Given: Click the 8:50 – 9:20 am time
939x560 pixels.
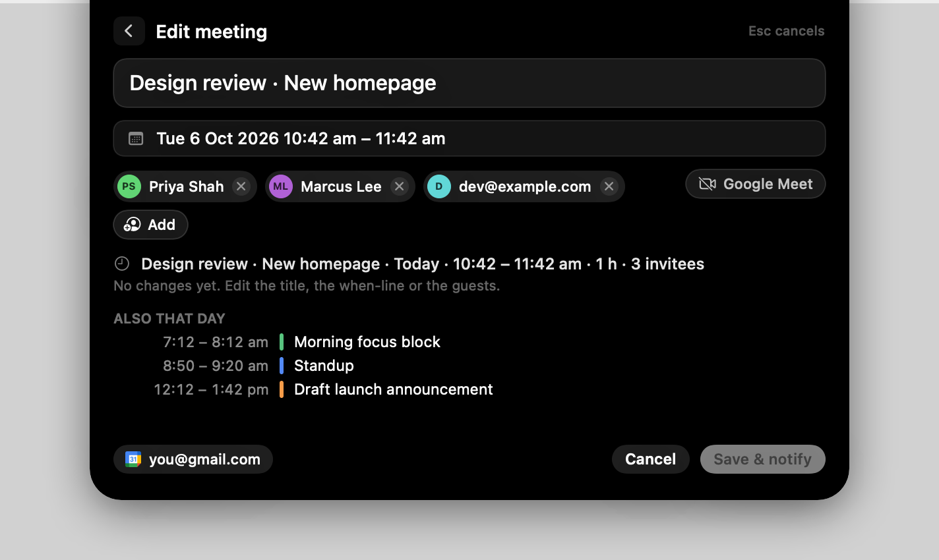Looking at the screenshot, I should point(216,366).
